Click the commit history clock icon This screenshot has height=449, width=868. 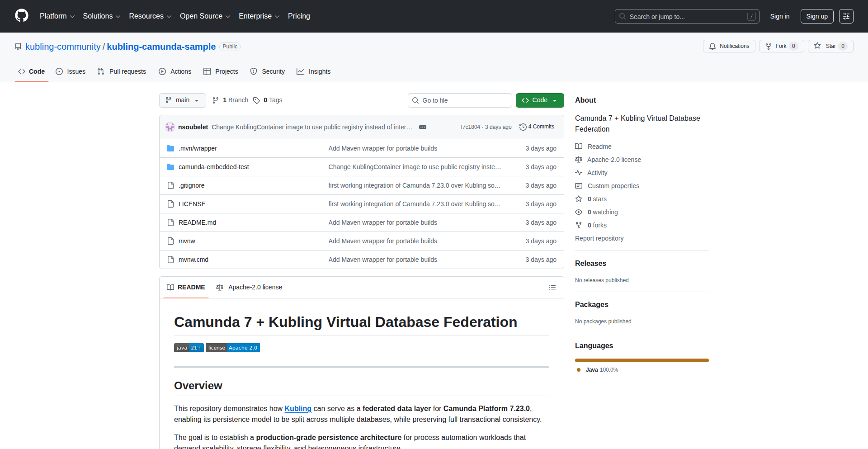(523, 127)
